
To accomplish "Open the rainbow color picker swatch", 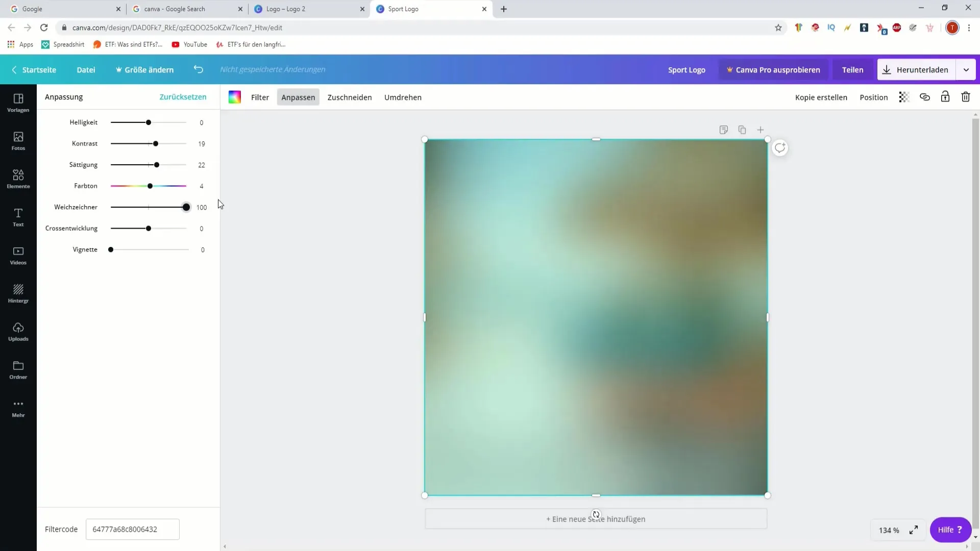I will pos(235,97).
